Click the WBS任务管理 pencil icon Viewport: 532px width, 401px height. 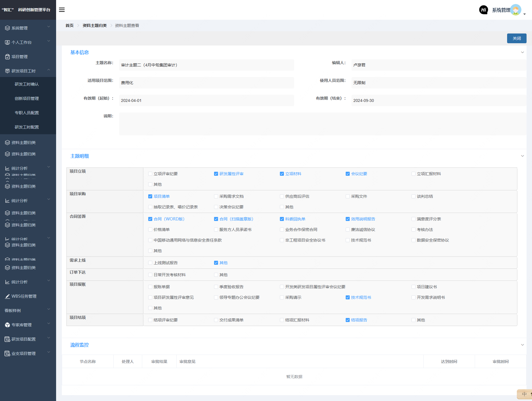[x=7, y=296]
